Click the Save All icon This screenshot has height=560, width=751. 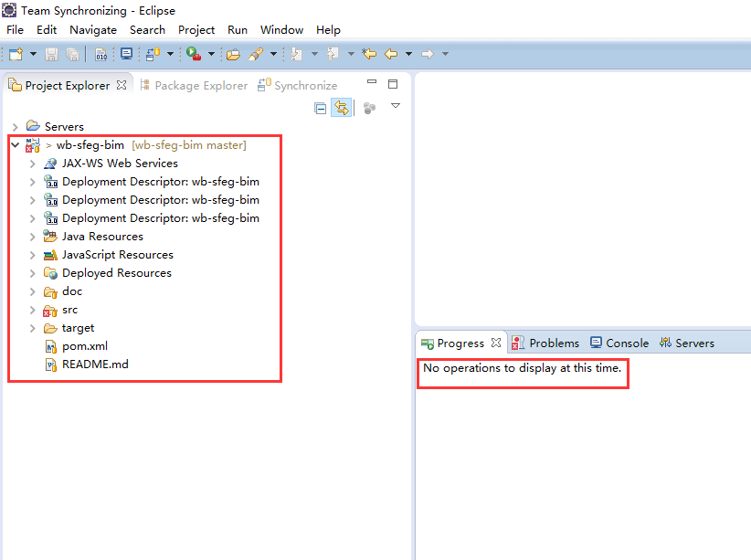pos(73,54)
